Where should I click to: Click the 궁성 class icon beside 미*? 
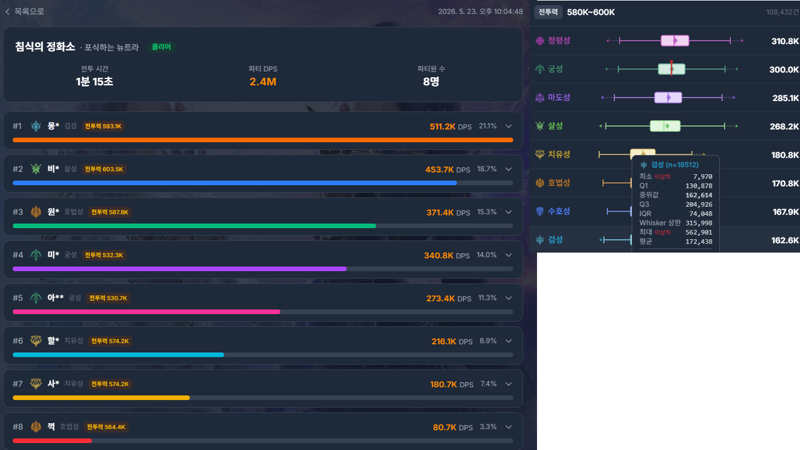[x=36, y=255]
